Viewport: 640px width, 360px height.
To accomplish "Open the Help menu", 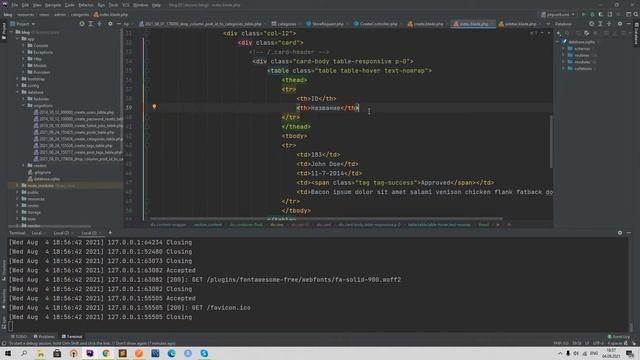I will click(156, 5).
